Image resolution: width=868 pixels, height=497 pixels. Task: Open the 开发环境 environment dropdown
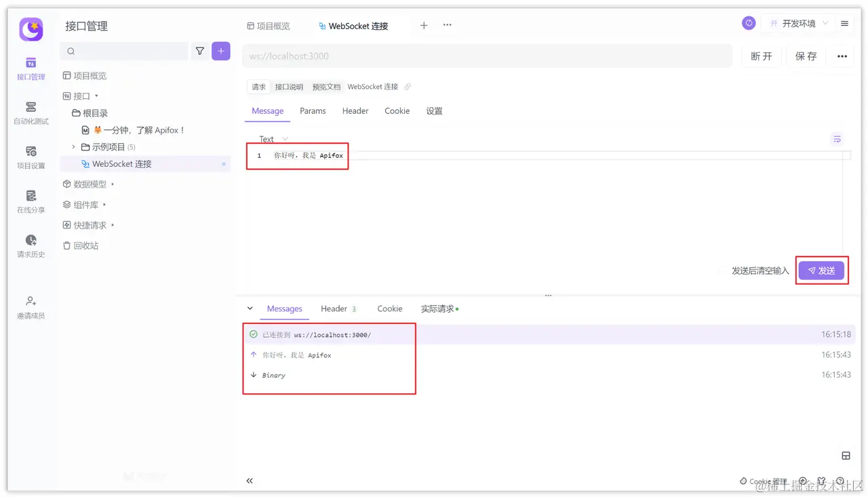[797, 23]
